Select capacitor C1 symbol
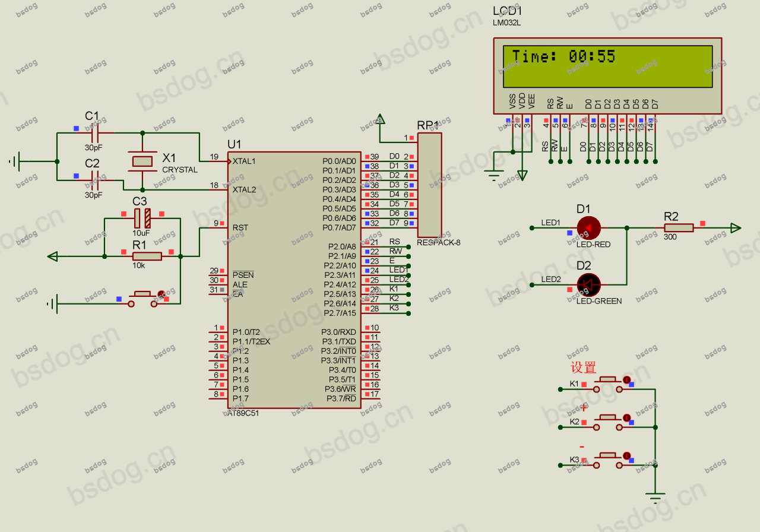The width and height of the screenshot is (760, 532). click(x=95, y=133)
